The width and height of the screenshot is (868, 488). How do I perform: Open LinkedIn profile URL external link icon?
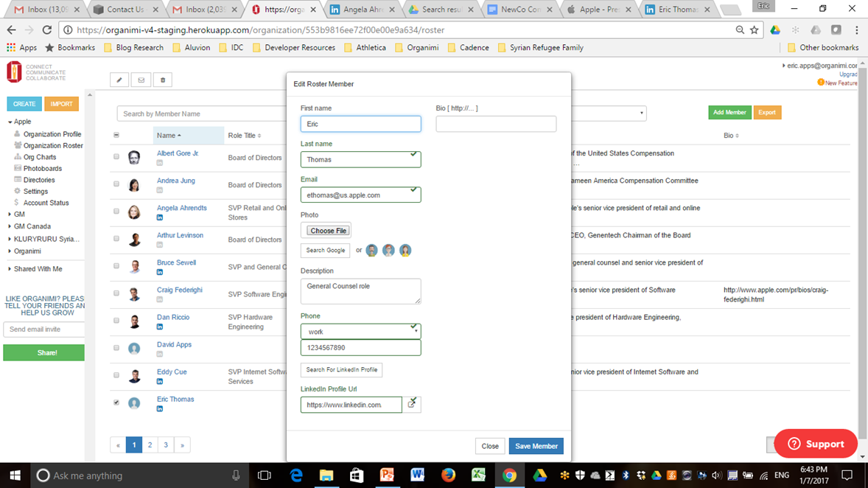click(x=411, y=405)
